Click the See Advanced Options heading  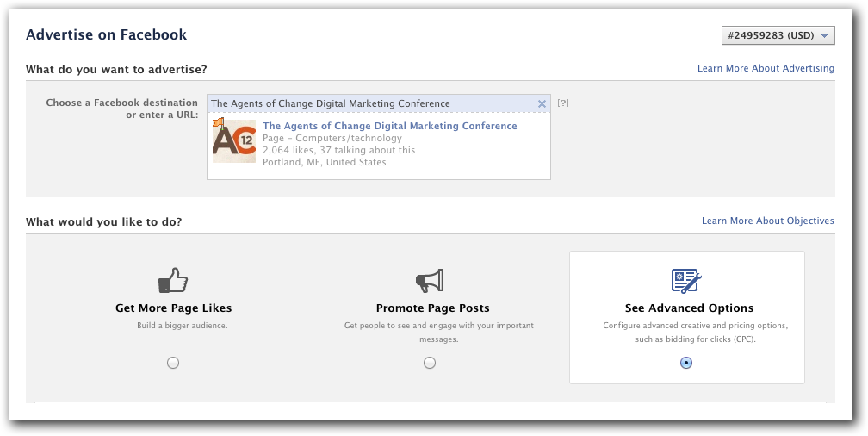point(689,308)
